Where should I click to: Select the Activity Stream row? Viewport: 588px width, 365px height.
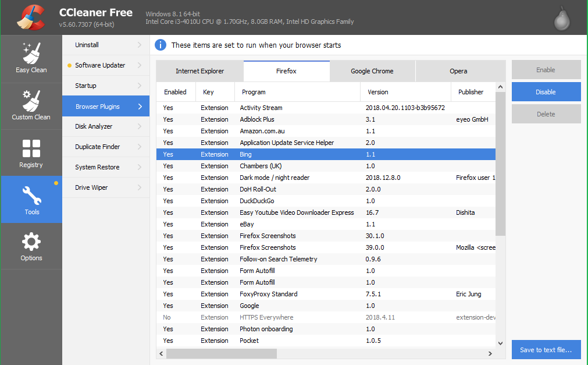point(326,108)
